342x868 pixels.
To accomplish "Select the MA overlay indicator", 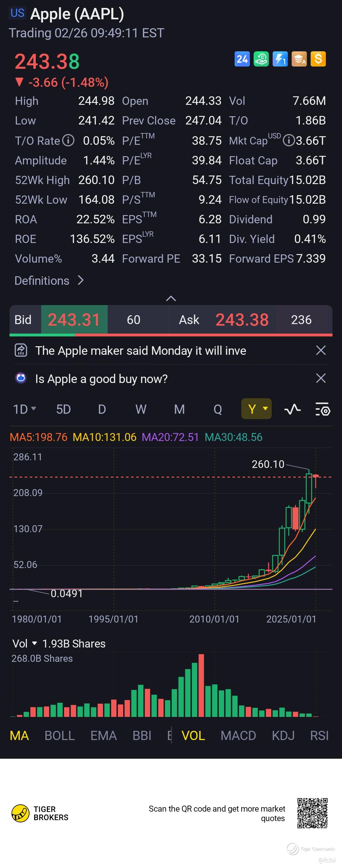I will [x=19, y=736].
